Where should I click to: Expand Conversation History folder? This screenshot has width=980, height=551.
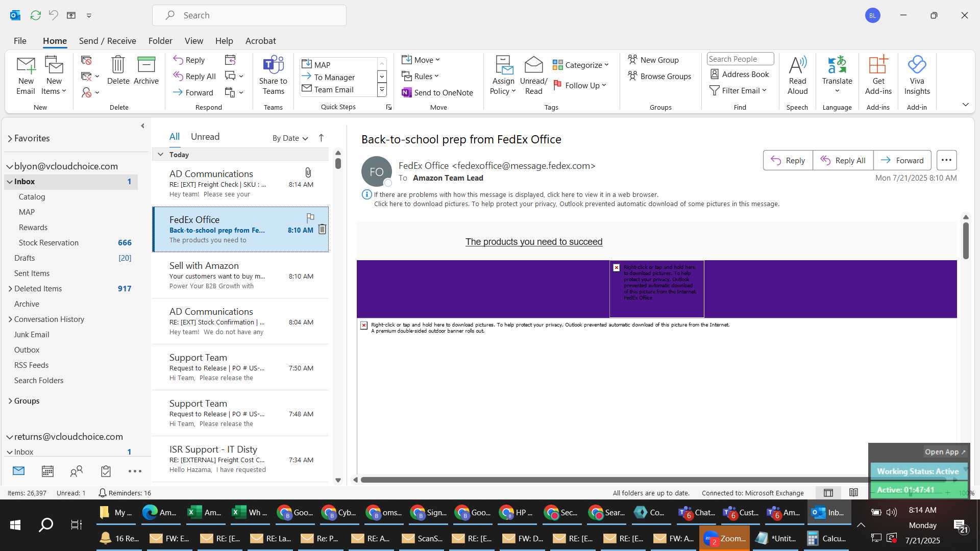point(10,319)
